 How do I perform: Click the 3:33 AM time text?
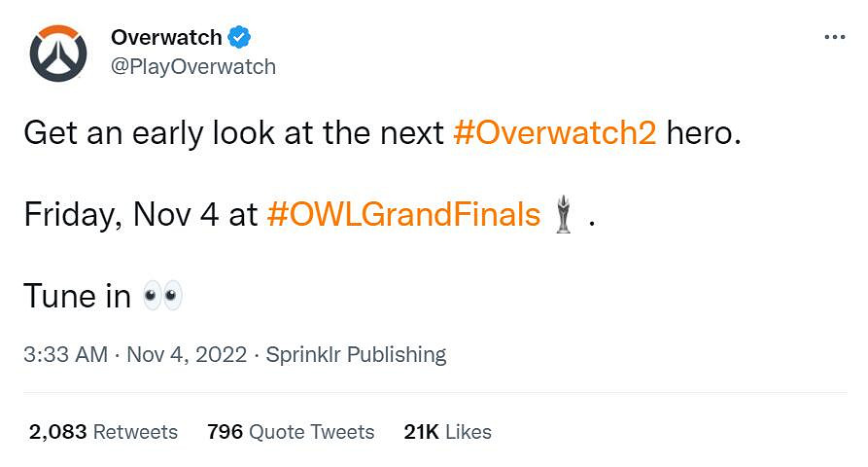point(65,354)
